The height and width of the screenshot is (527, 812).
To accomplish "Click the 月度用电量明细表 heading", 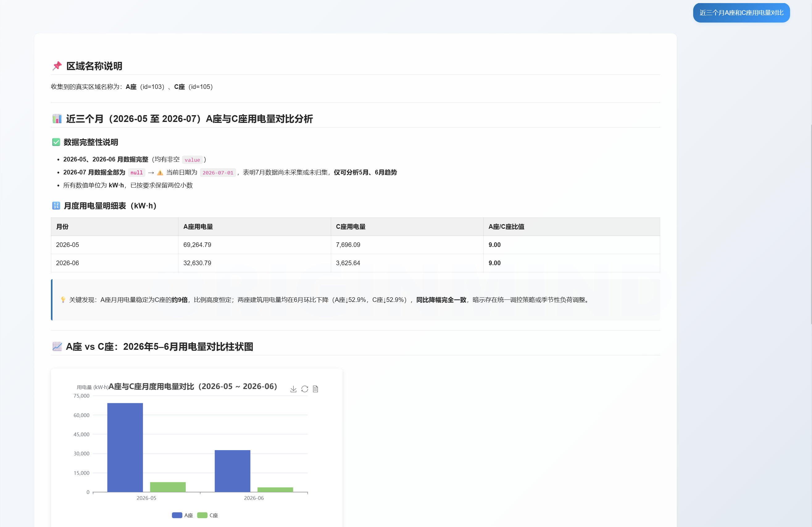I will pos(110,206).
